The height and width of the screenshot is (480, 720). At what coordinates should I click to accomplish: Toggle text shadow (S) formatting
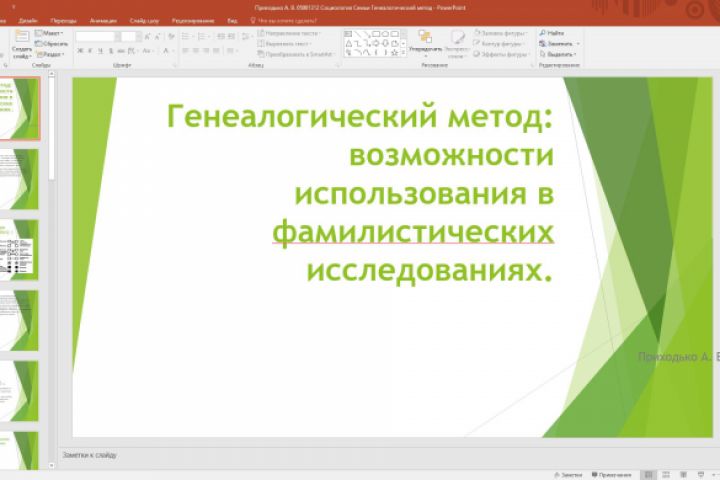pos(111,51)
